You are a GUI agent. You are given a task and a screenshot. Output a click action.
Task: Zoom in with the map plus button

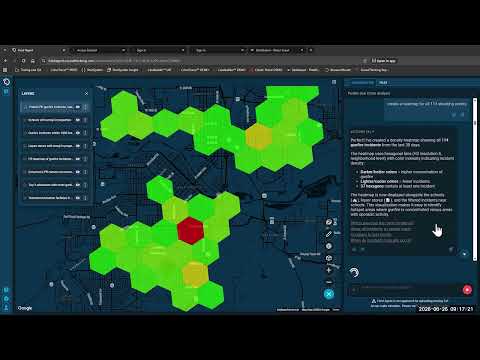click(x=329, y=270)
